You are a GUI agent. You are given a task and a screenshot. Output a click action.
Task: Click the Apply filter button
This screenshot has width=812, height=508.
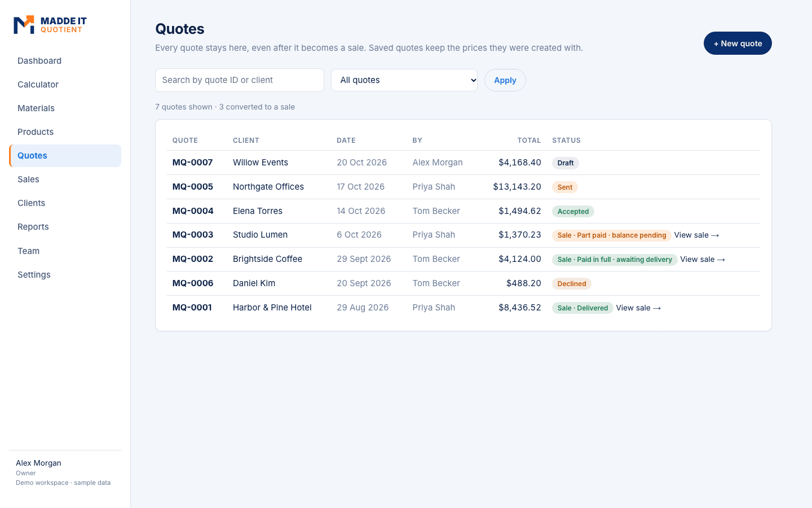pos(505,80)
